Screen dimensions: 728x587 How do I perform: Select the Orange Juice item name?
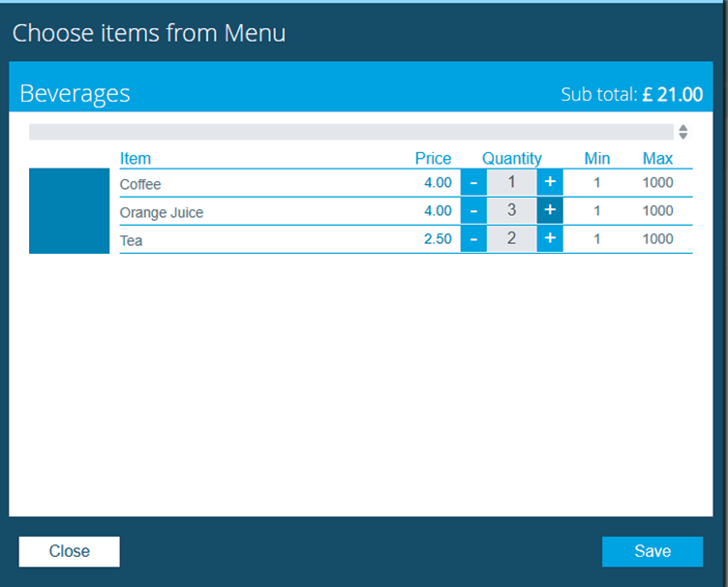coord(162,212)
